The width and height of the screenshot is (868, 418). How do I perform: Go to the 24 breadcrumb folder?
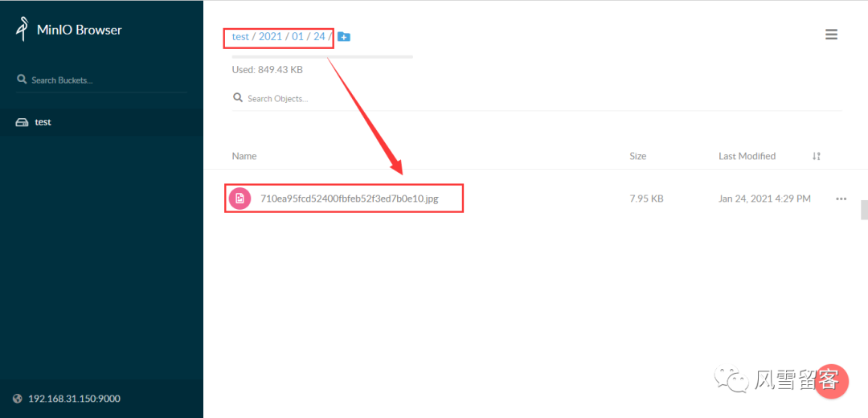pyautogui.click(x=319, y=37)
